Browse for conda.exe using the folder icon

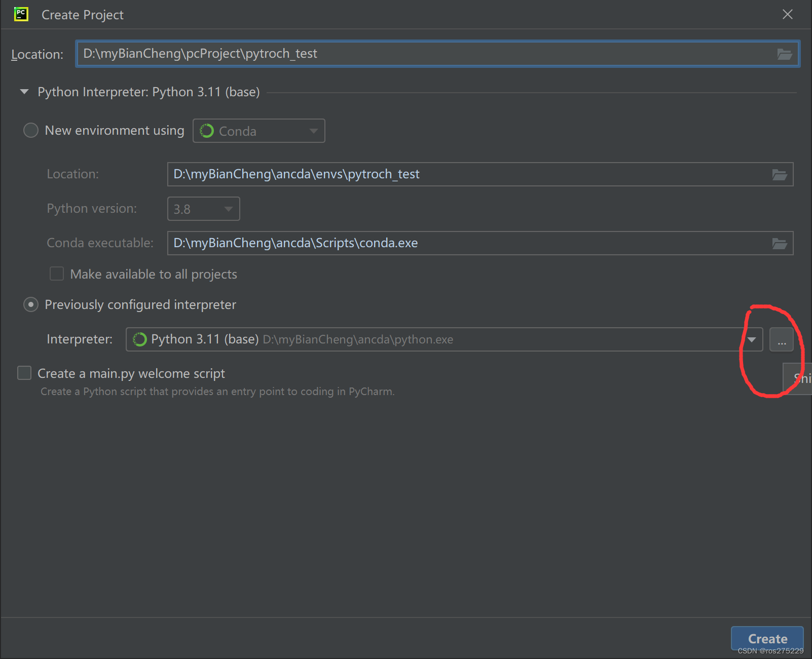click(x=780, y=243)
